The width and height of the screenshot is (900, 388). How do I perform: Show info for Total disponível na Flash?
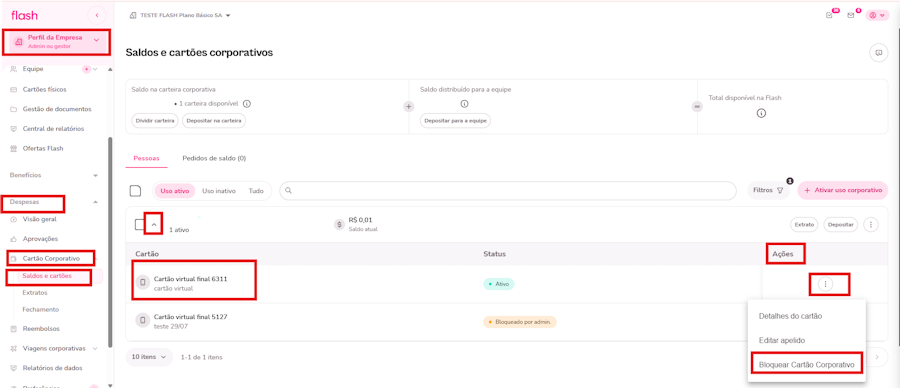[761, 113]
